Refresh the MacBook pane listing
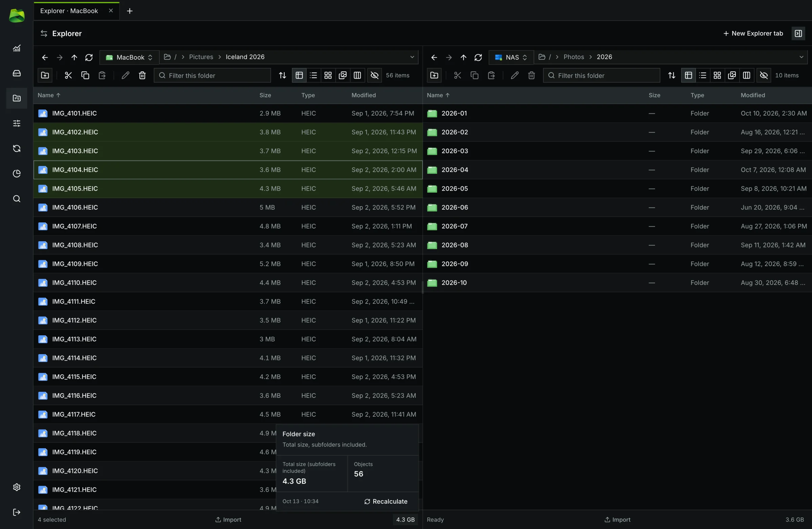This screenshot has width=812, height=529. [x=89, y=57]
